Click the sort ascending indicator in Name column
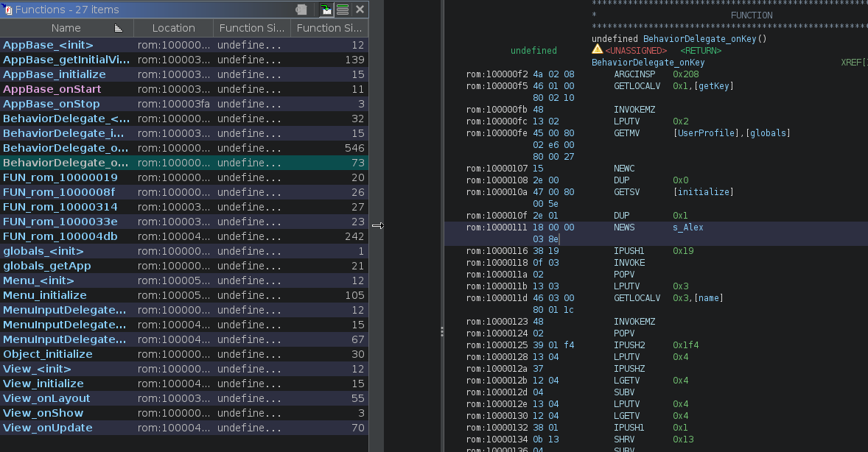The width and height of the screenshot is (868, 452). (x=119, y=28)
